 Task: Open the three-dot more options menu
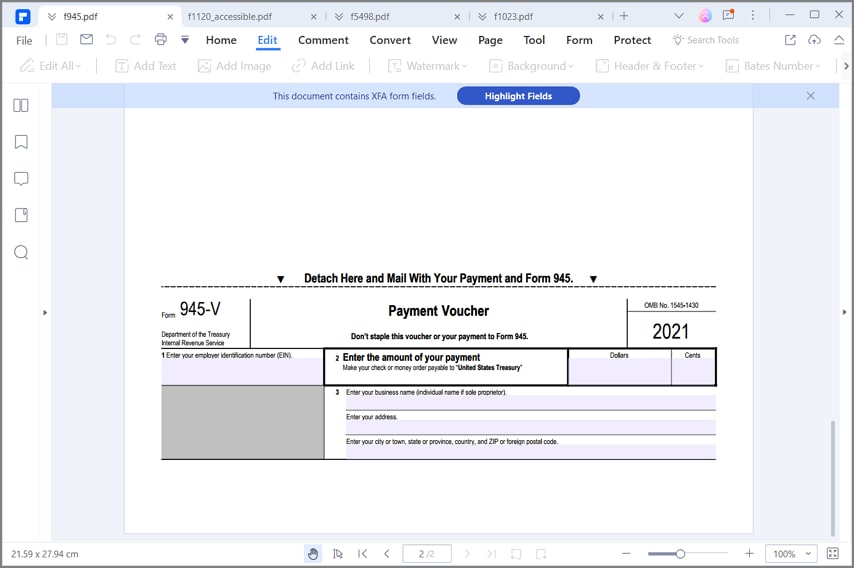(x=753, y=15)
